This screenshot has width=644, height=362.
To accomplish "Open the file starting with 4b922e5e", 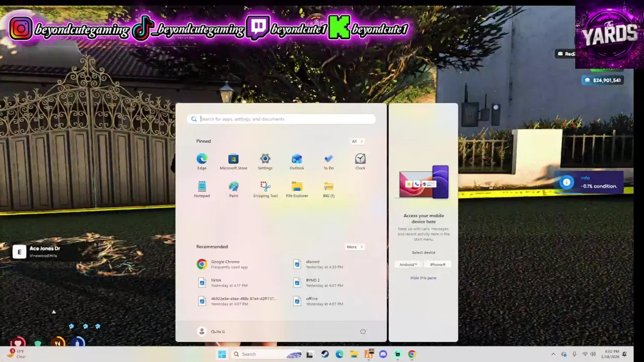I will click(x=237, y=301).
